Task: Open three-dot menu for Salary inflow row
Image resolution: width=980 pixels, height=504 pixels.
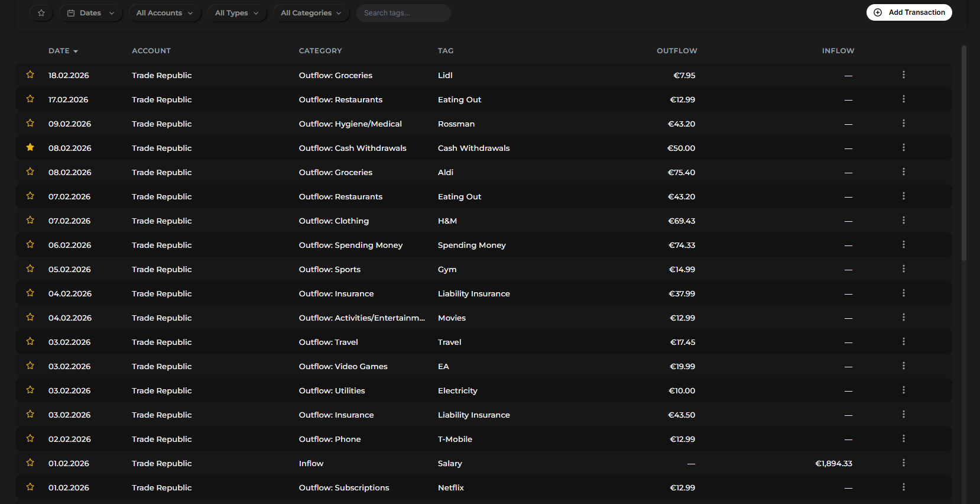Action: 903,463
